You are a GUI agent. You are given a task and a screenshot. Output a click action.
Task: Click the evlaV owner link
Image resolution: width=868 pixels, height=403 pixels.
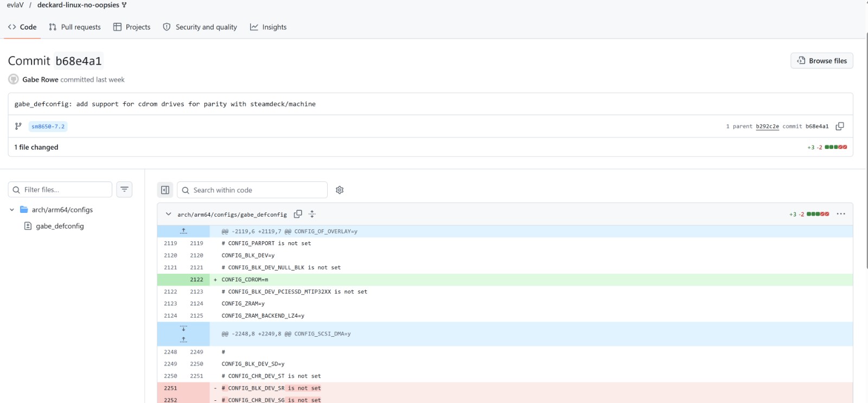tap(15, 5)
